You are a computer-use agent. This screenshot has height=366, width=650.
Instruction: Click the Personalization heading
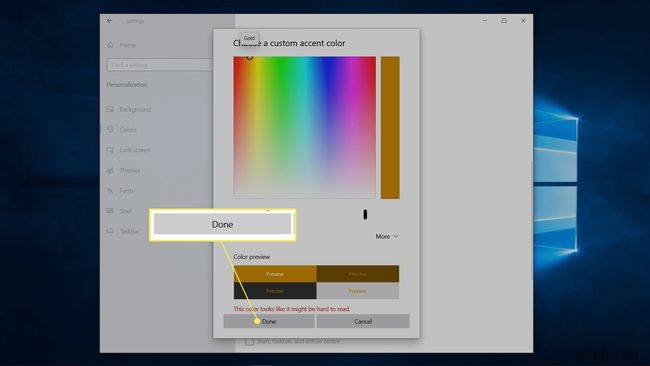[x=127, y=85]
